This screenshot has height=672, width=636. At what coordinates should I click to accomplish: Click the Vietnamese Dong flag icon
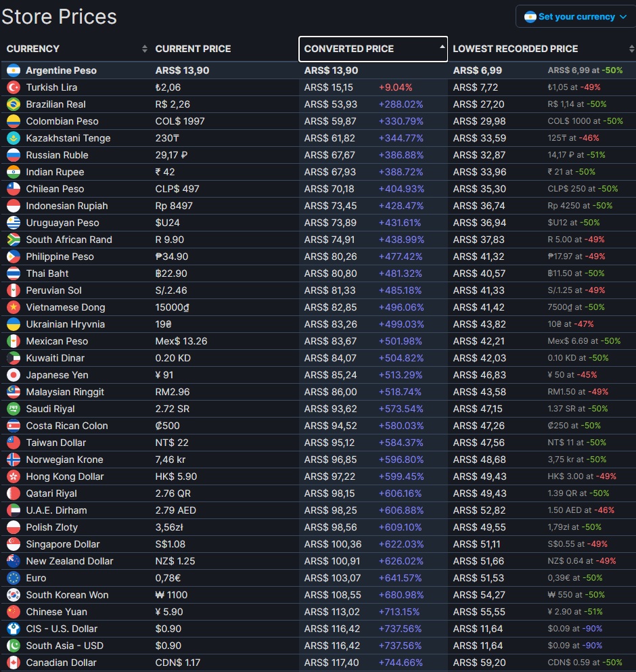(14, 307)
